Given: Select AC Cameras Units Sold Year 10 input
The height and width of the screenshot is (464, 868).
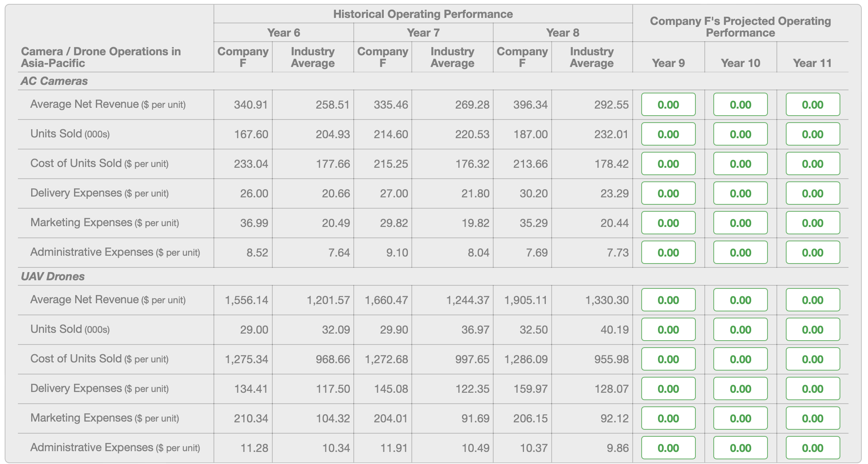Looking at the screenshot, I should [740, 134].
